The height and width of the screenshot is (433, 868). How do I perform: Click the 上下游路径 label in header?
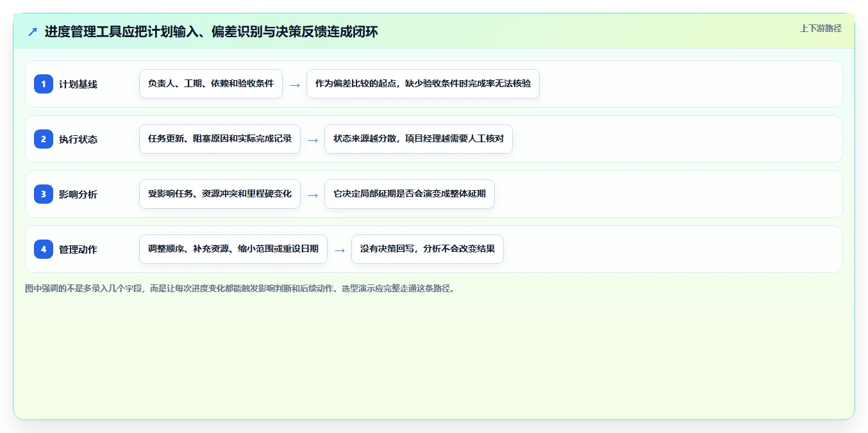pyautogui.click(x=821, y=28)
